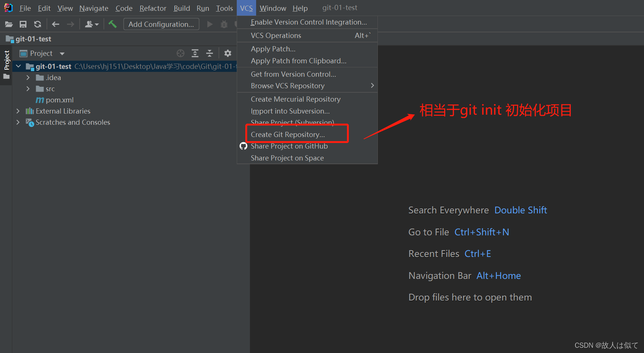Click the Build project hammer icon

coord(112,24)
